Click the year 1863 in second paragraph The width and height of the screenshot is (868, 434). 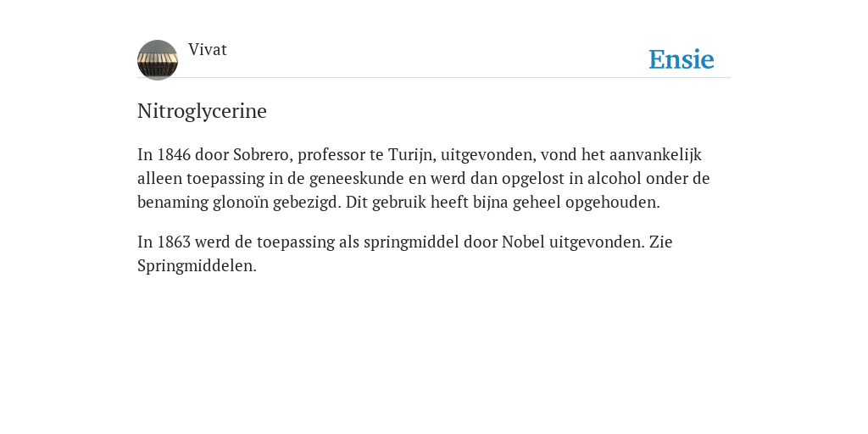(174, 242)
